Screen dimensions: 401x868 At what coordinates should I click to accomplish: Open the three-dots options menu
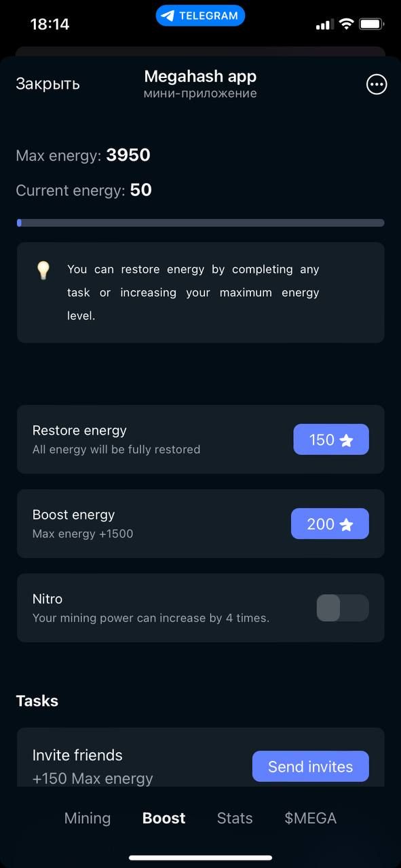pyautogui.click(x=377, y=84)
